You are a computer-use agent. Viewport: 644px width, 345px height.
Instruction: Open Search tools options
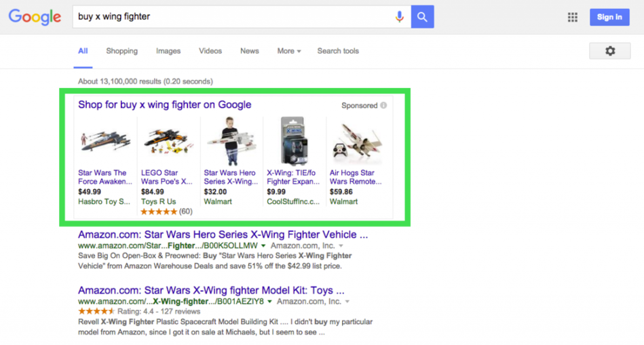338,51
